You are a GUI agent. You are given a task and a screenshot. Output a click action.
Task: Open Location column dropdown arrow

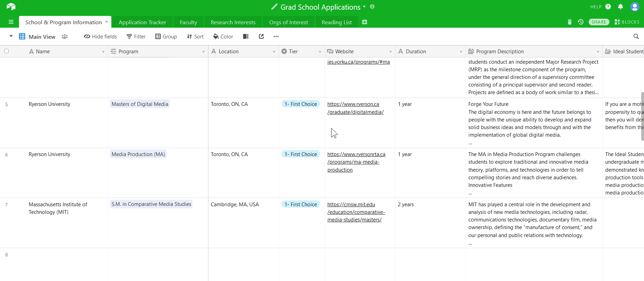pyautogui.click(x=274, y=52)
